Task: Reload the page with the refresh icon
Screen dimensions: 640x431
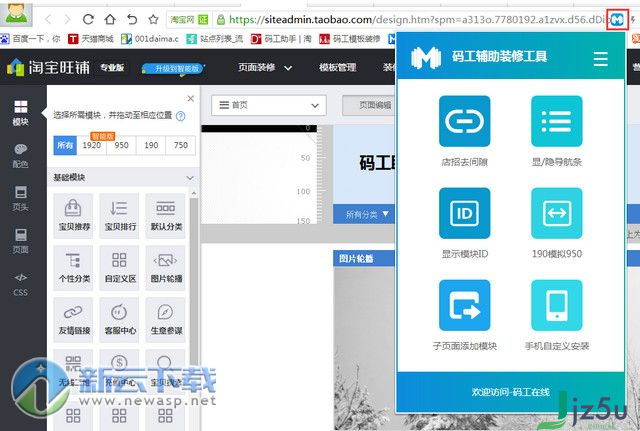Action: click(88, 19)
